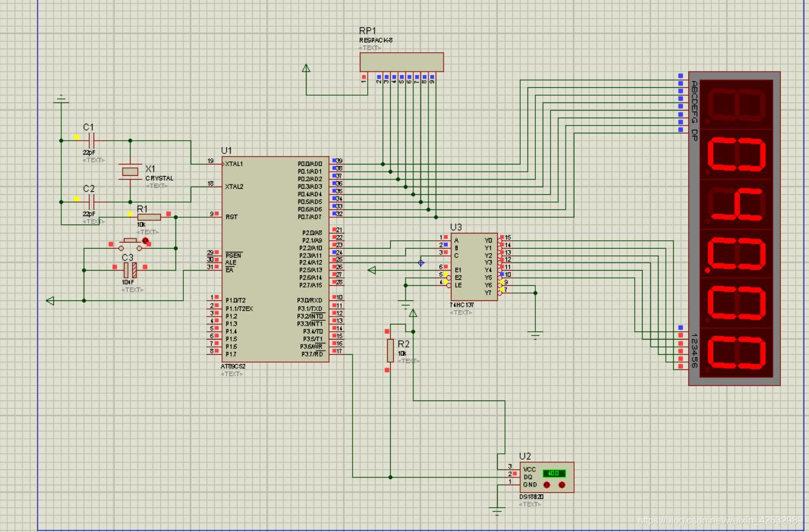Click the 74HC137 decoder U3 body
This screenshot has height=532, width=809.
click(x=473, y=266)
